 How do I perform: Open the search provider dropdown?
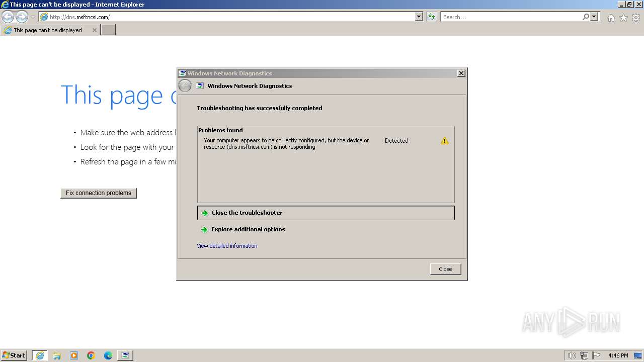click(x=595, y=17)
